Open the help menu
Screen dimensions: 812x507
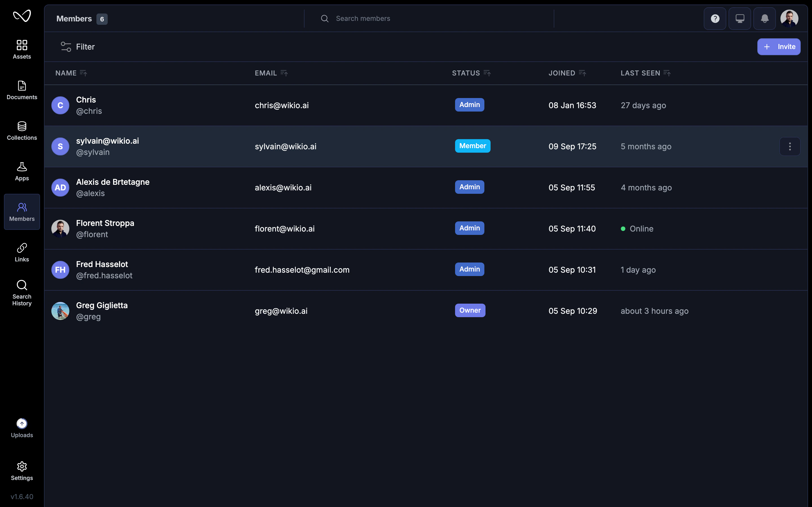(715, 18)
